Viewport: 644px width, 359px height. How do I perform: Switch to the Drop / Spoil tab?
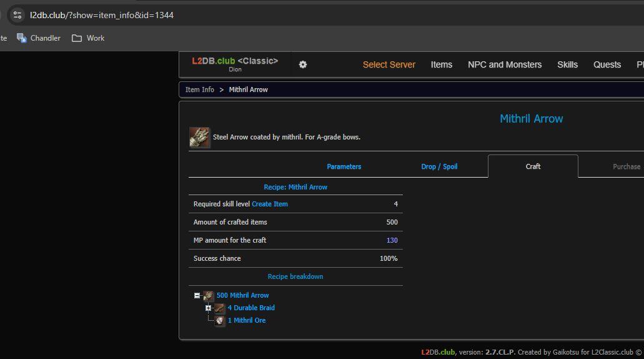click(439, 166)
